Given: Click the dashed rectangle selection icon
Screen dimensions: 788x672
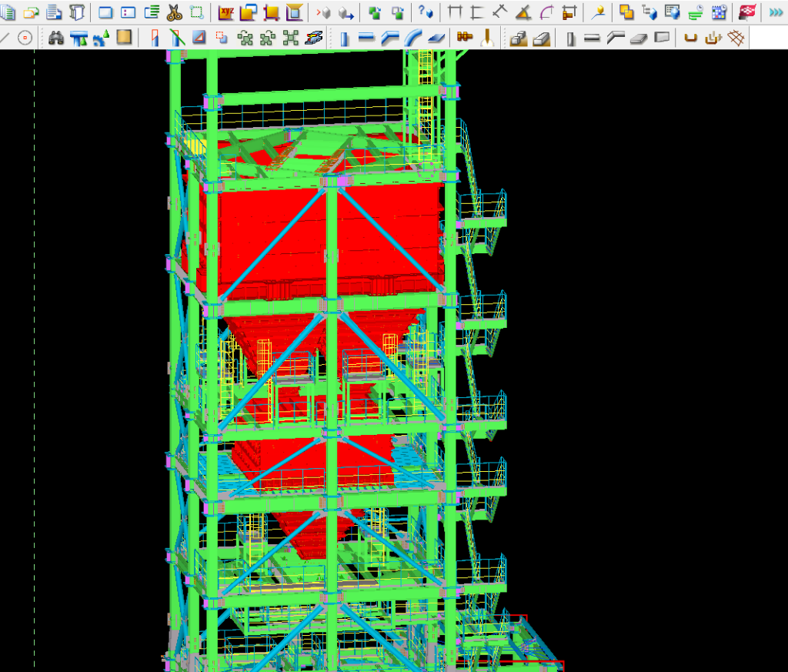Looking at the screenshot, I should pyautogui.click(x=197, y=12).
